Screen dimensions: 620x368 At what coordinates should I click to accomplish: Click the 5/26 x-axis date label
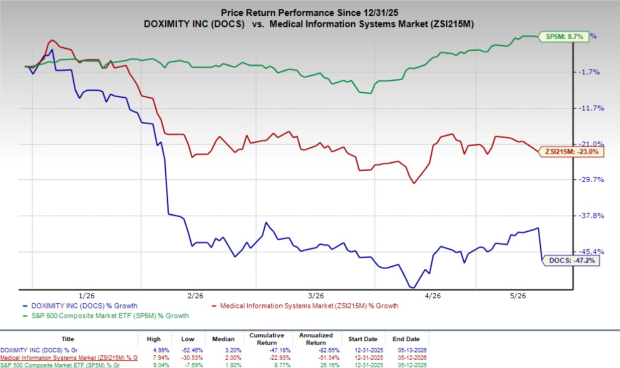tap(518, 296)
